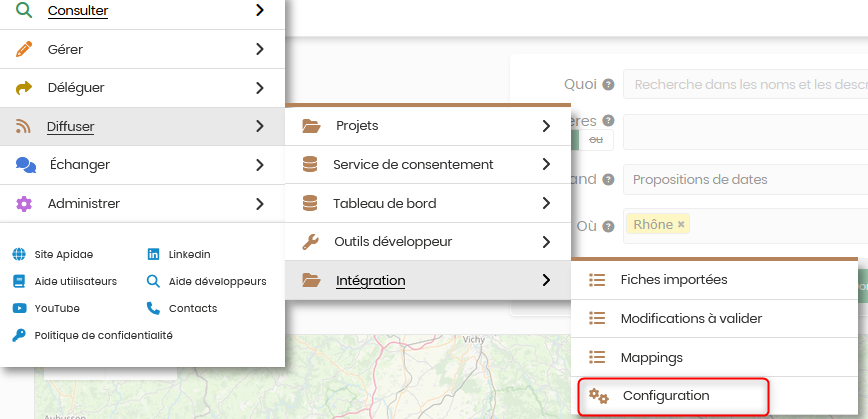The width and height of the screenshot is (868, 419).
Task: Click the Propositions de dates field
Action: tap(746, 180)
